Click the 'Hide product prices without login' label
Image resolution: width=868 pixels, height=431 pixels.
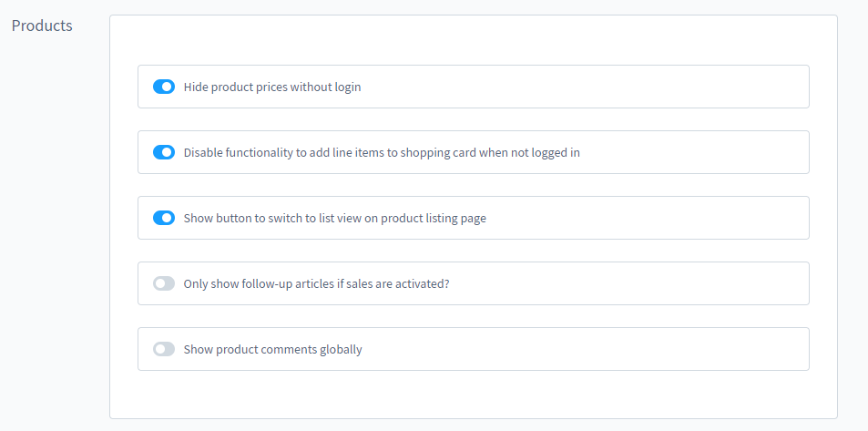pos(272,87)
